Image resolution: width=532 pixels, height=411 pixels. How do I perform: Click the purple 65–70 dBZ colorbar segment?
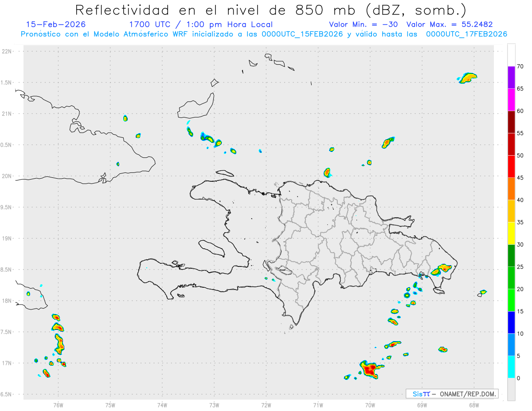click(511, 77)
